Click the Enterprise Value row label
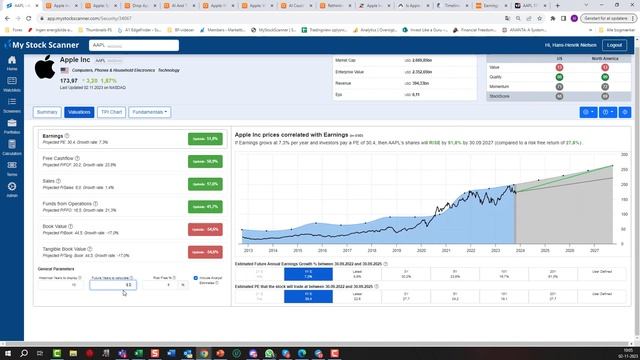 [349, 72]
